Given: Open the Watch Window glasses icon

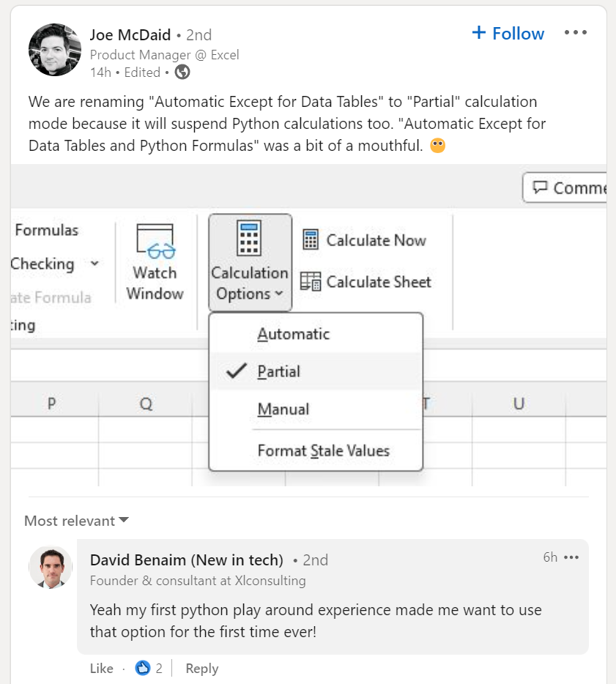Looking at the screenshot, I should coord(155,242).
